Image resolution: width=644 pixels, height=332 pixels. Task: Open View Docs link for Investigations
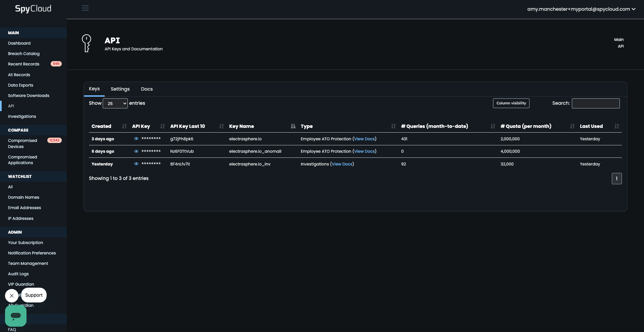coord(342,164)
